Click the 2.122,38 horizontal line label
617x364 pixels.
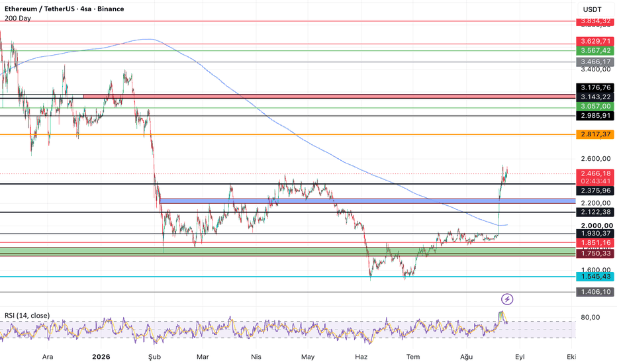coord(594,212)
